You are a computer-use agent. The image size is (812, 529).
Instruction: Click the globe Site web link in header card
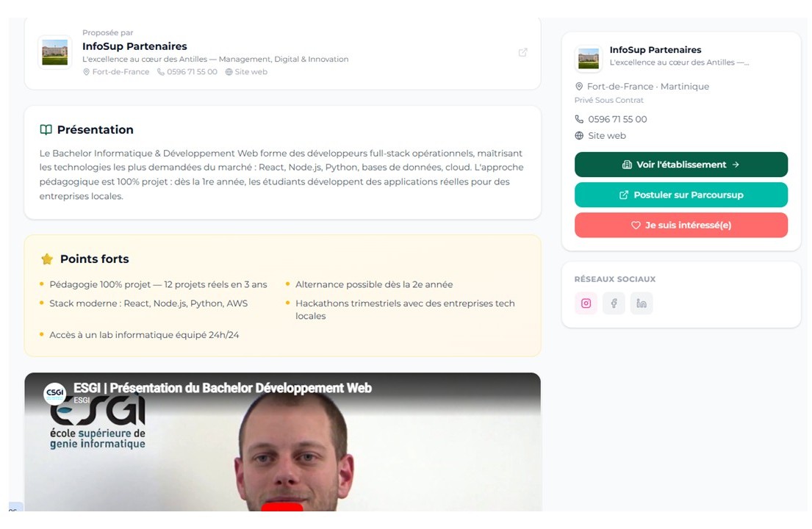coord(246,72)
